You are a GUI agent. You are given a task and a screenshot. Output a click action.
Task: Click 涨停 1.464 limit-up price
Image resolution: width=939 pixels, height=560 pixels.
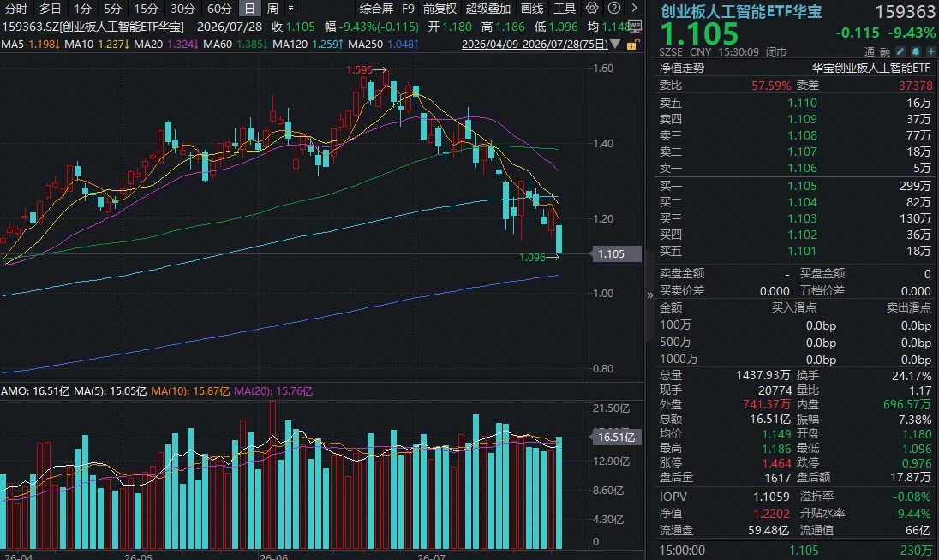point(776,463)
